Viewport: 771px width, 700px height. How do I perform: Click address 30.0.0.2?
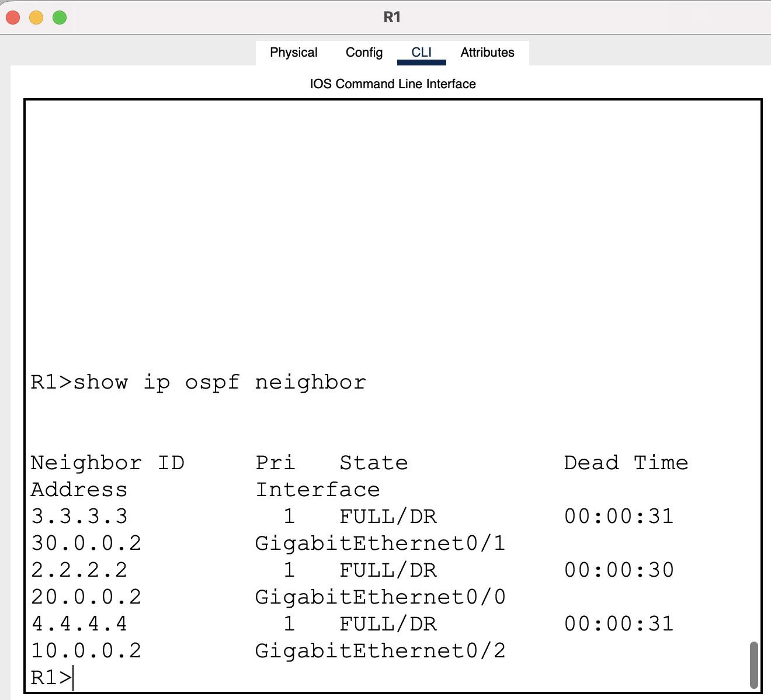tap(86, 543)
